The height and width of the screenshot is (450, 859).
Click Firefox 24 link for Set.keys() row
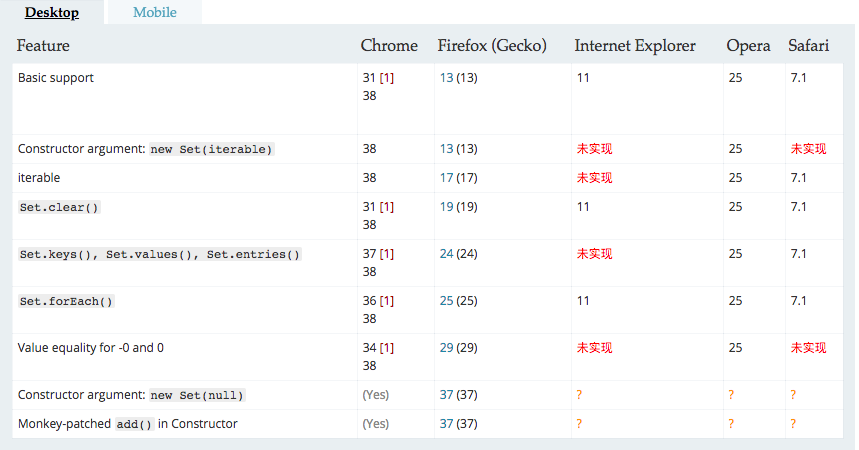pyautogui.click(x=446, y=254)
